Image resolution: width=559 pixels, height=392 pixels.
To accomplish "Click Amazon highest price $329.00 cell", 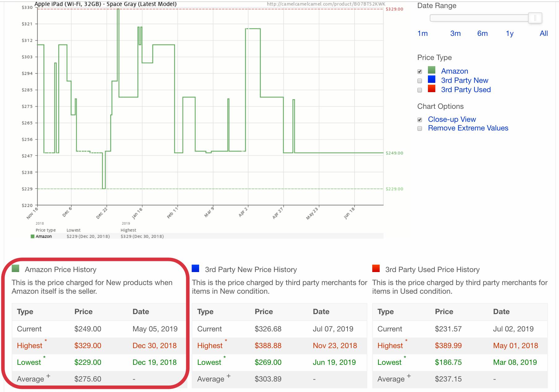I will [88, 346].
